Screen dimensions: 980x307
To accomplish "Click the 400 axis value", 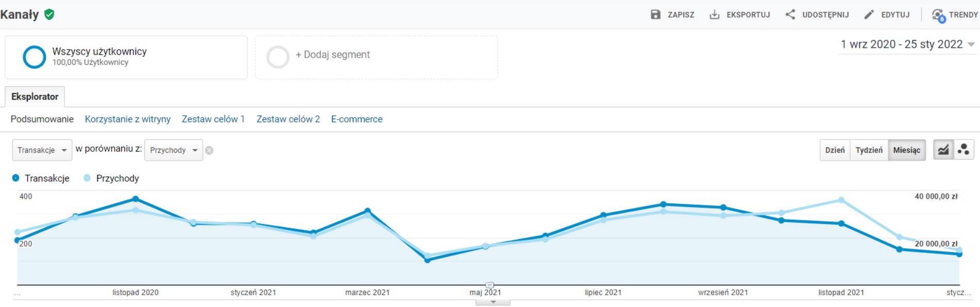I will point(26,196).
